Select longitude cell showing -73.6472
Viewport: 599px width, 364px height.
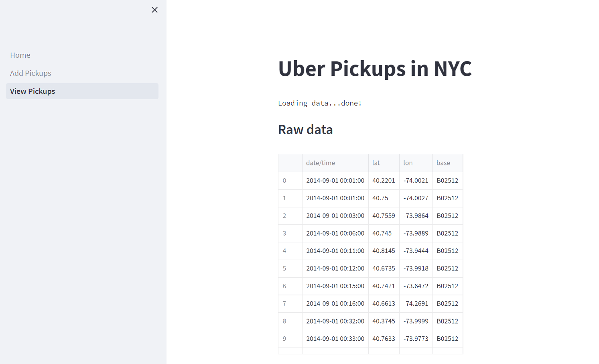[416, 286]
